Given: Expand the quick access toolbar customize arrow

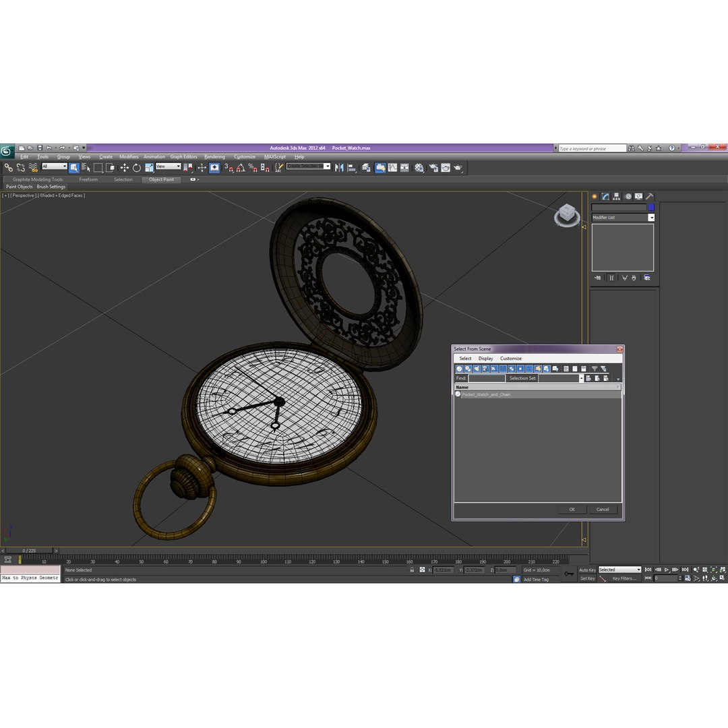Looking at the screenshot, I should [84, 148].
